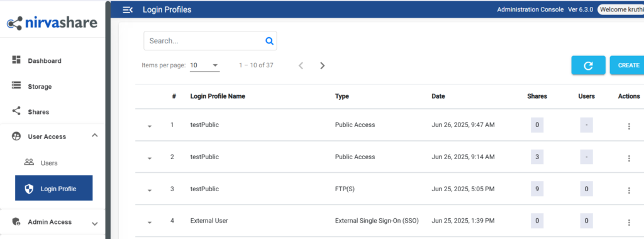Click users count 0 for FTP(S) row

pos(587,189)
